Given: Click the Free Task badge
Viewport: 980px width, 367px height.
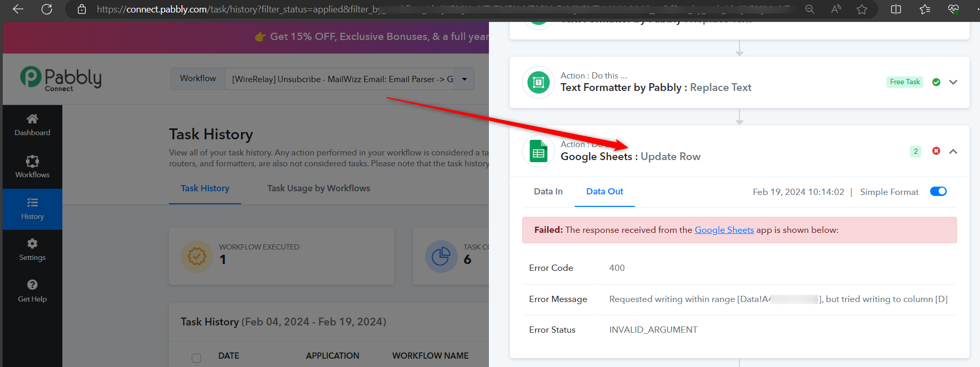Looking at the screenshot, I should pos(905,82).
